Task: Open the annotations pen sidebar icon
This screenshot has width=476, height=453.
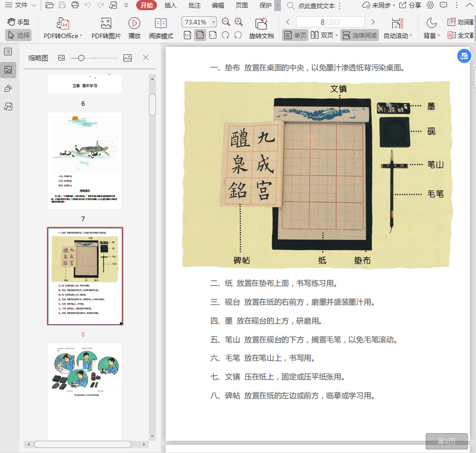Action: pos(8,88)
